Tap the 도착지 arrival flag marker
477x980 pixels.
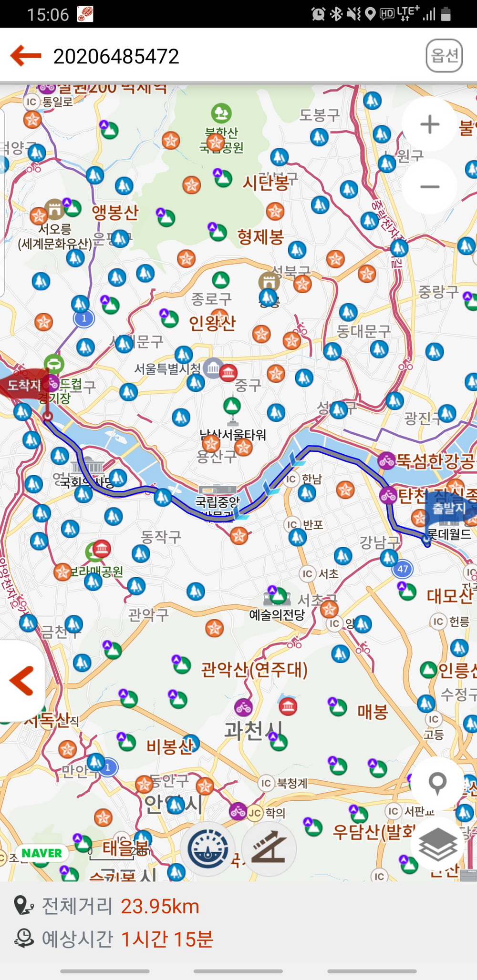(x=23, y=384)
